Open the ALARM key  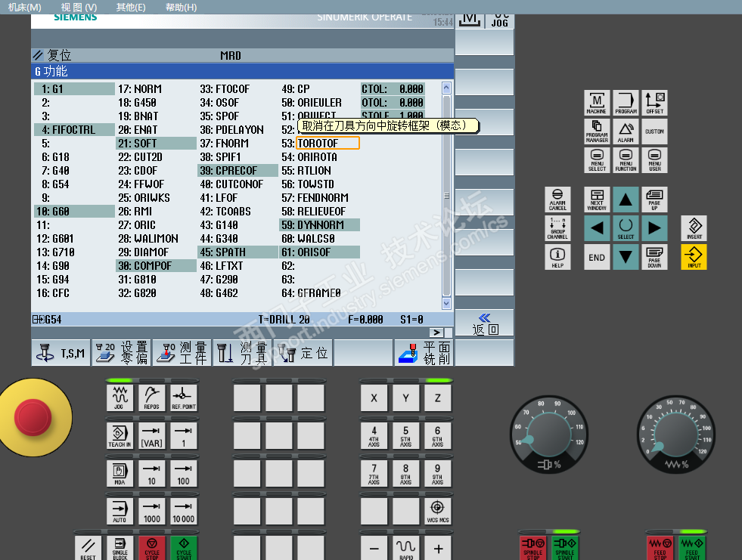click(x=626, y=131)
